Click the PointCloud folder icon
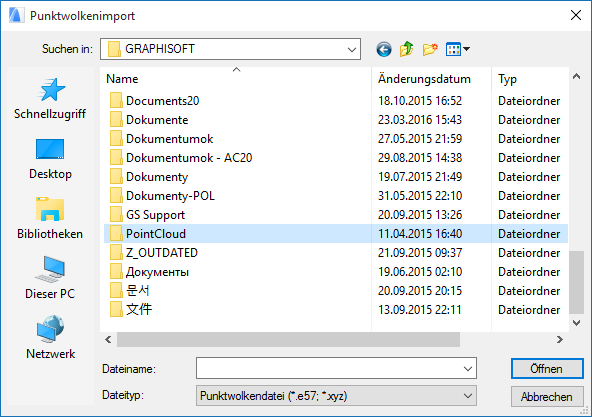The width and height of the screenshot is (592, 417). tap(116, 233)
